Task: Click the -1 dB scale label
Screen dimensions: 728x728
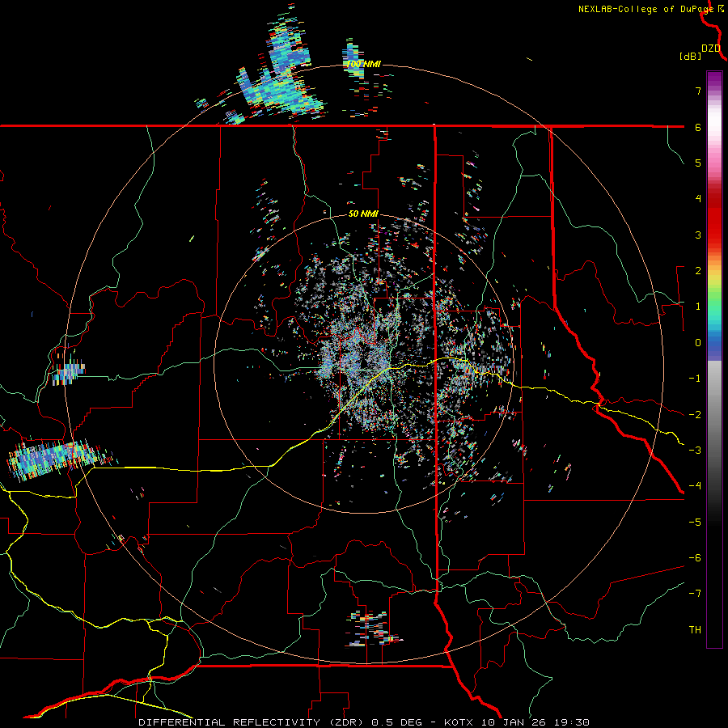Action: [695, 379]
